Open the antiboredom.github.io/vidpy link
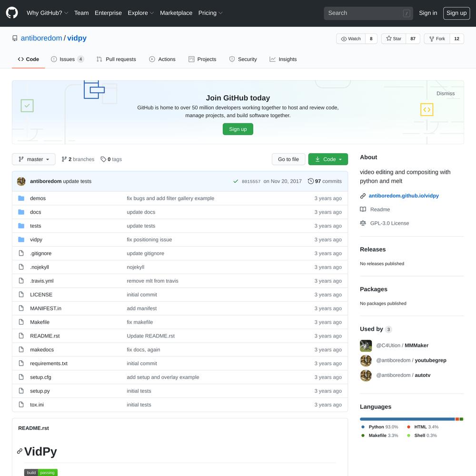476x476 pixels. pos(404,196)
